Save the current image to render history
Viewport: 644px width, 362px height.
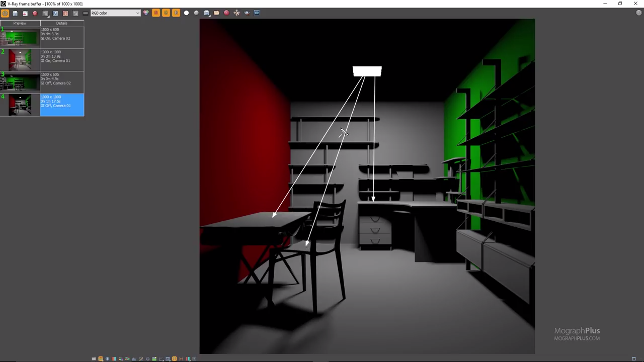[x=15, y=13]
